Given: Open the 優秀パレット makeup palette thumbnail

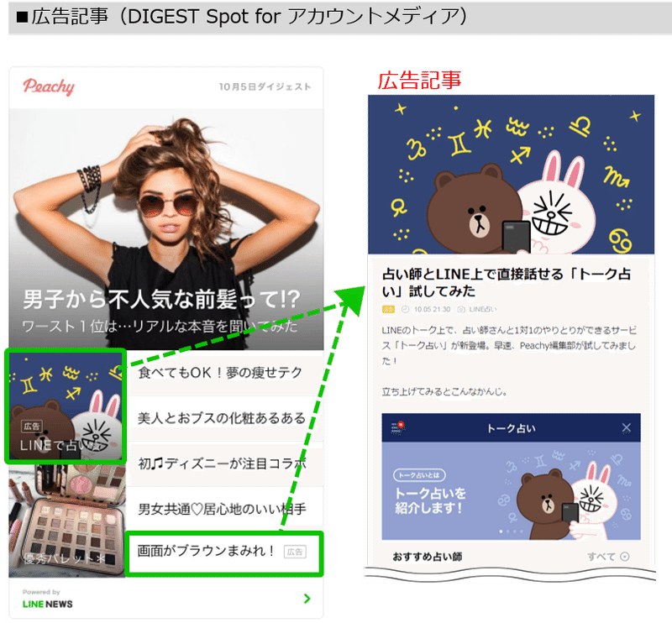Looking at the screenshot, I should coord(67,521).
